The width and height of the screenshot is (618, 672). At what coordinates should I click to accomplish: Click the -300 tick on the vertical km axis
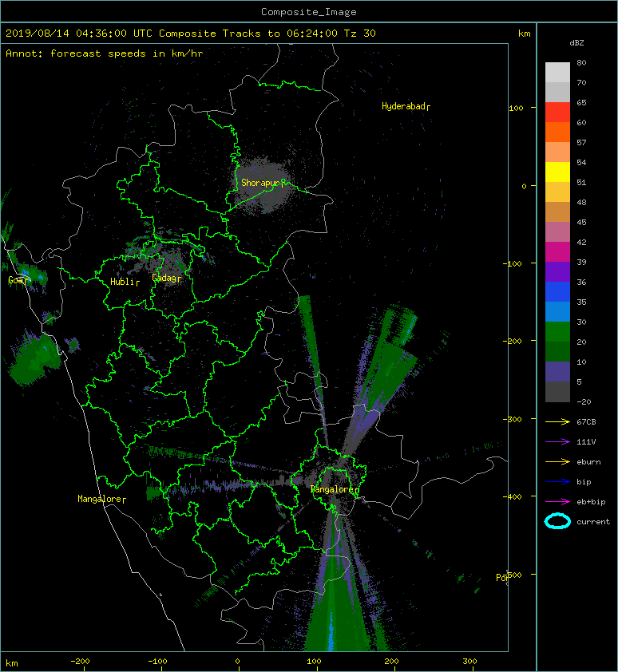pos(513,419)
